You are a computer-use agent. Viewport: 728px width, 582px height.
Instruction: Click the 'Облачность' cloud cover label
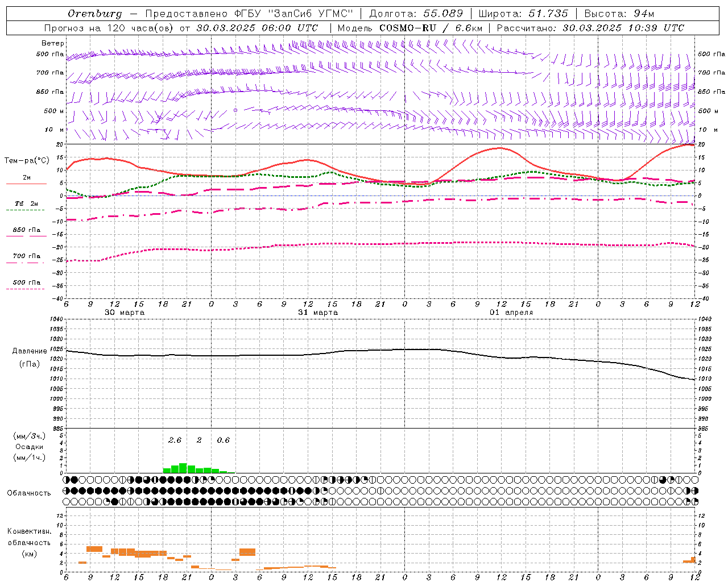pos(29,493)
